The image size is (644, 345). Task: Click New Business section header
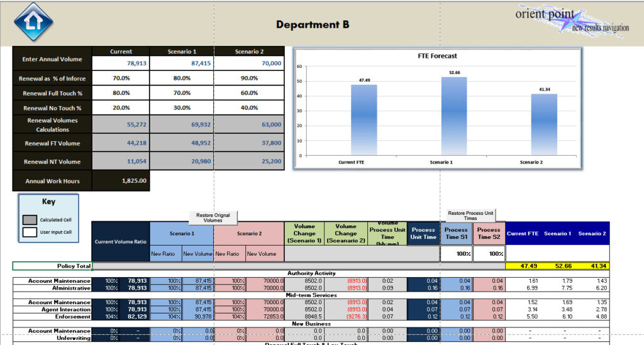311,324
